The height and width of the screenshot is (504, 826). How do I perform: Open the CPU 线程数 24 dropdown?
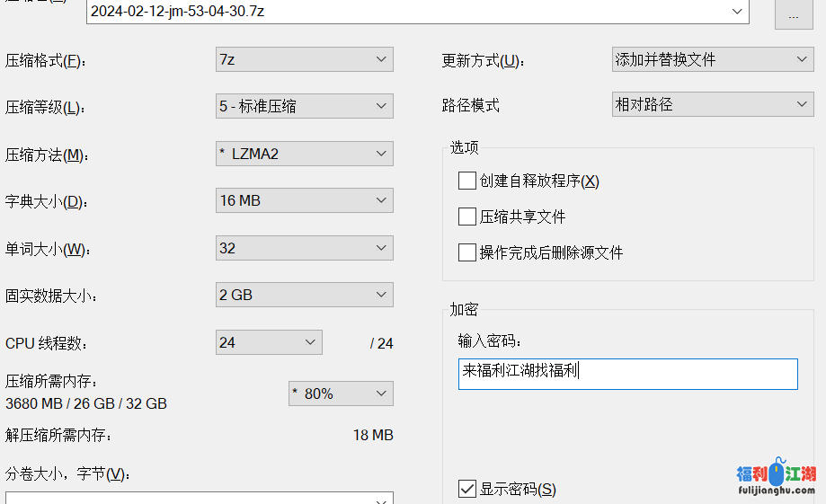310,342
